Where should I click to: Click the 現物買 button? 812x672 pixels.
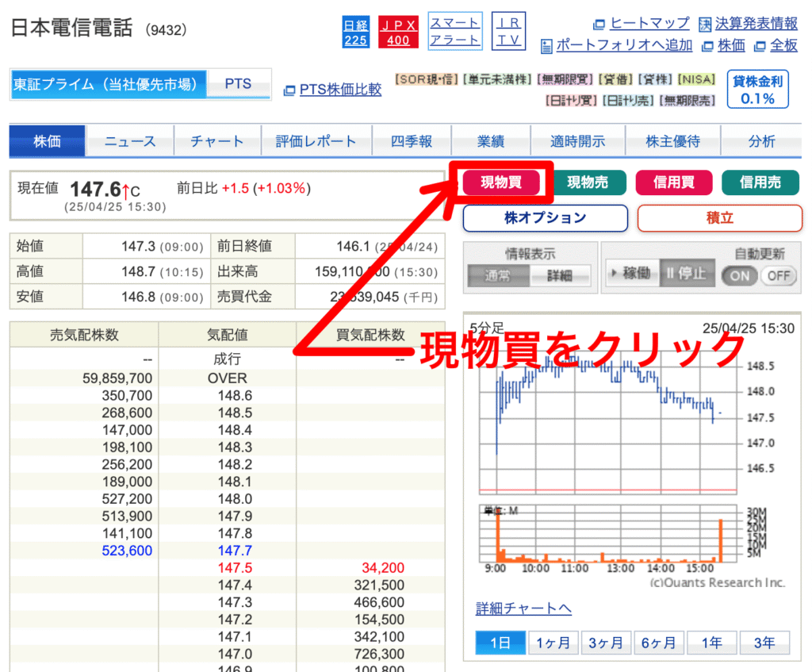(x=501, y=182)
